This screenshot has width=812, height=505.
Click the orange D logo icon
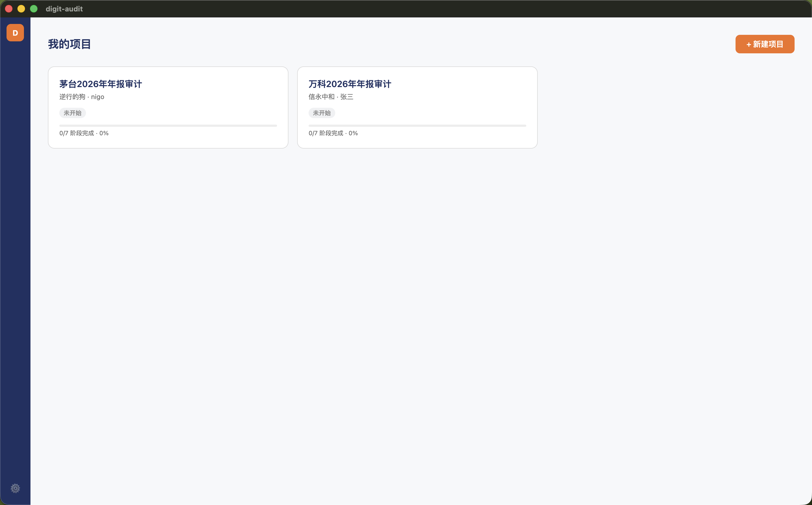pos(15,33)
